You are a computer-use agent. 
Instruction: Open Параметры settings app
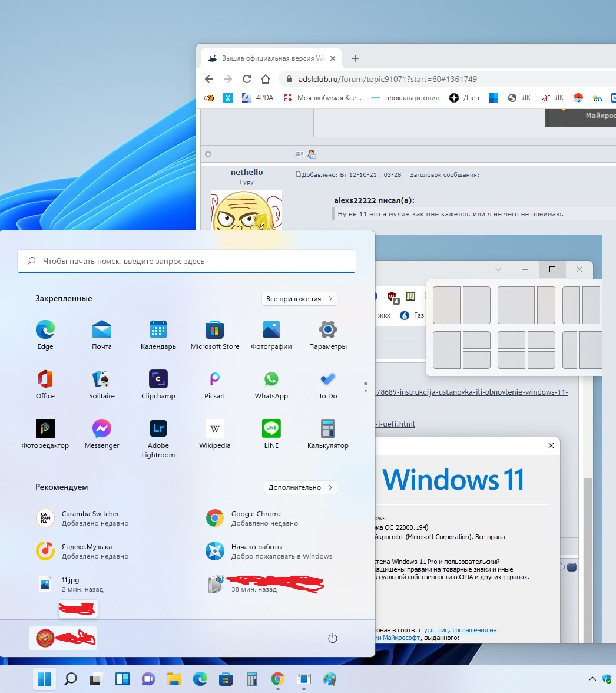[x=327, y=335]
